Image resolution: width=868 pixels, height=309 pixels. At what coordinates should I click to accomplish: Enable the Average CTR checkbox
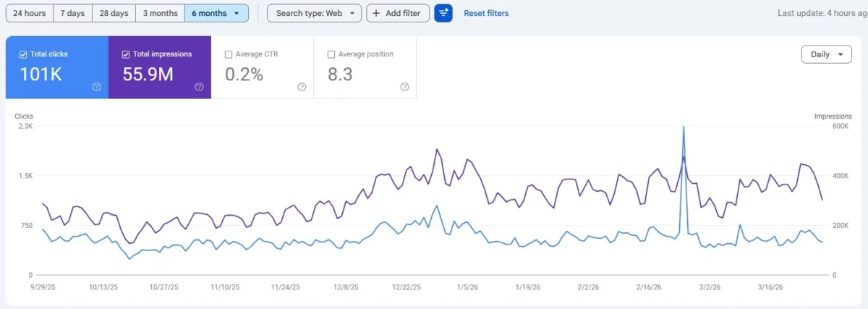(229, 54)
